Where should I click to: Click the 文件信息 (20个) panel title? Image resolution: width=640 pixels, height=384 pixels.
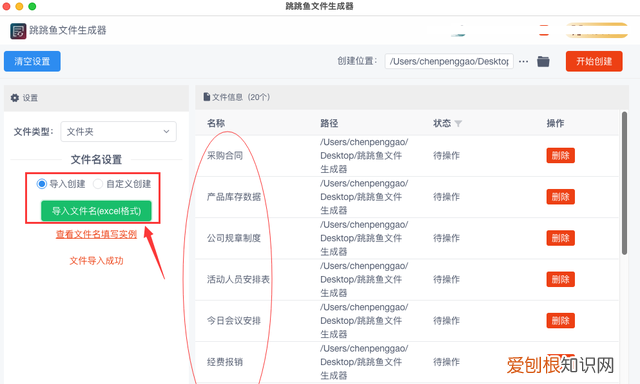point(241,97)
